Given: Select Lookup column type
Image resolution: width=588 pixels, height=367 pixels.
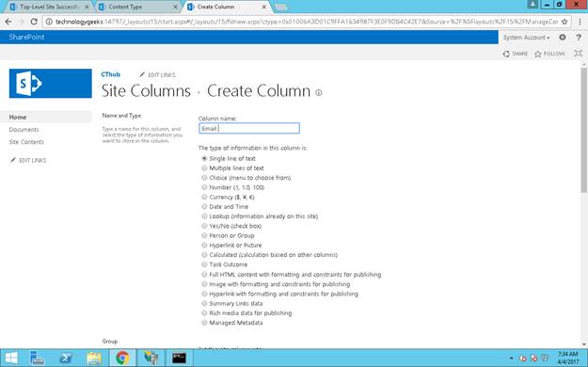Looking at the screenshot, I should [x=204, y=216].
